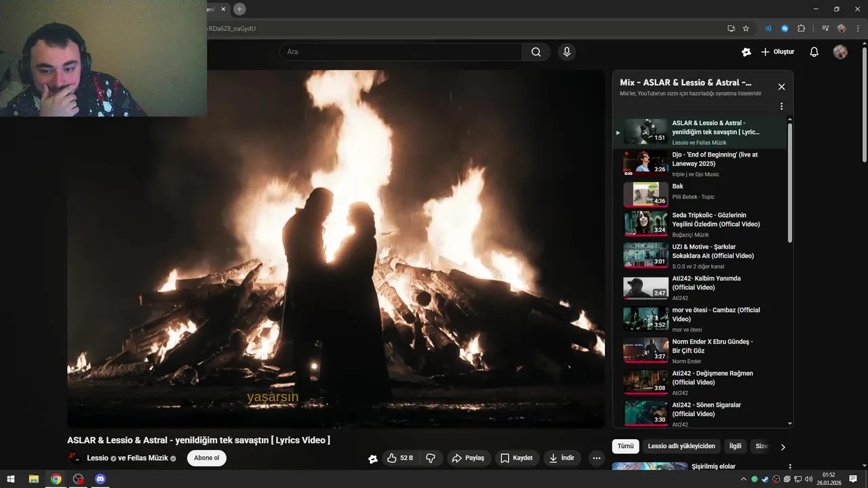Click the star-shaped icon left of the like button

pyautogui.click(x=372, y=459)
